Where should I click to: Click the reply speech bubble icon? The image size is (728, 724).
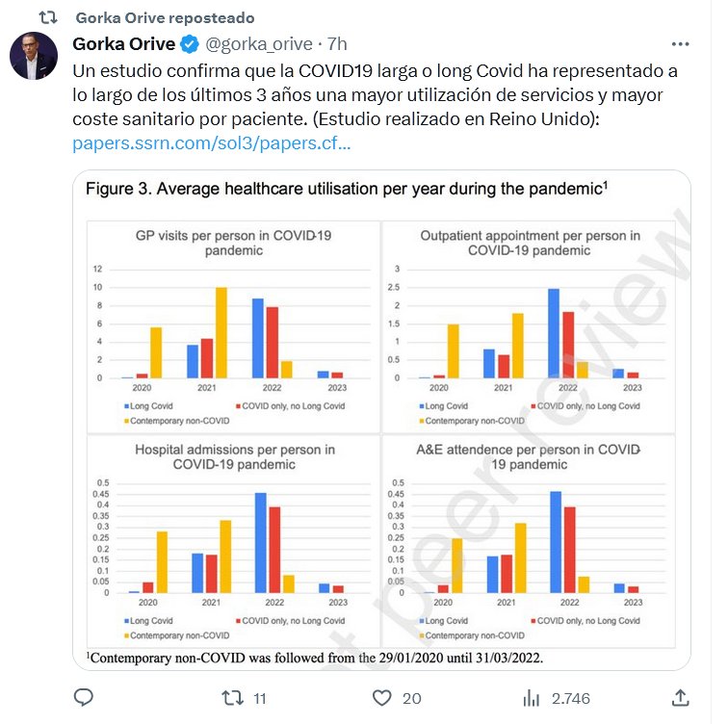click(84, 698)
